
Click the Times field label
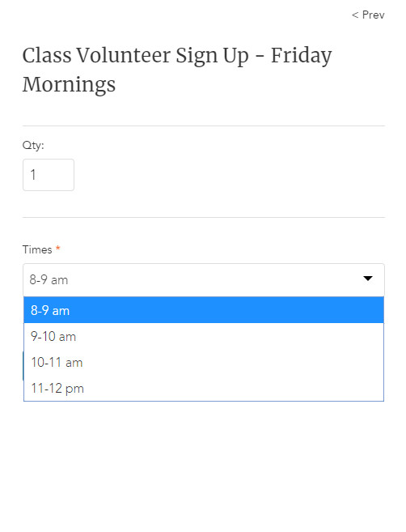[37, 249]
